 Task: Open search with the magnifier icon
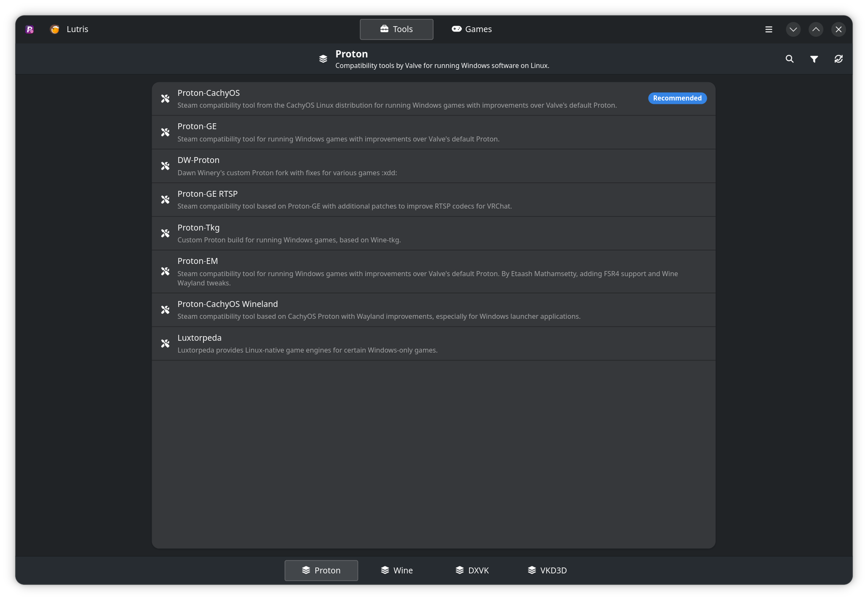pyautogui.click(x=789, y=59)
